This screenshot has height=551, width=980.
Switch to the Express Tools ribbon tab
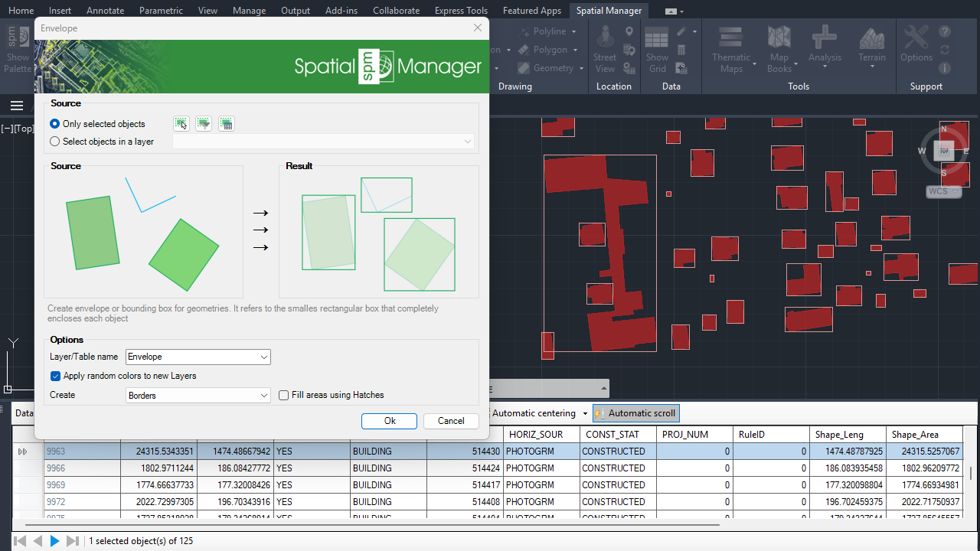[460, 11]
